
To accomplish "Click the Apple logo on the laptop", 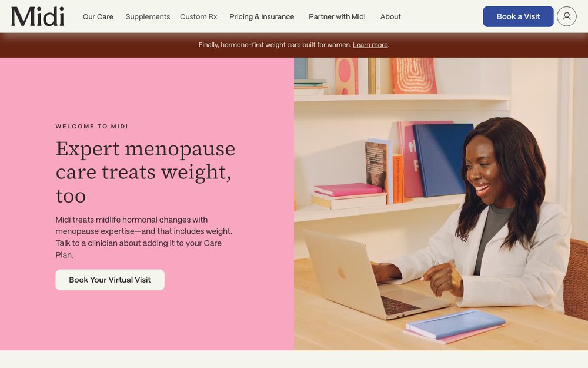I will click(341, 272).
